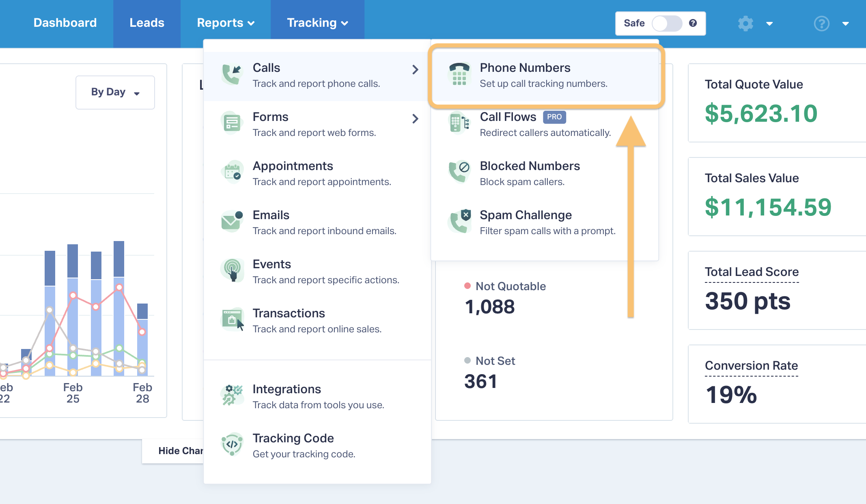Go to the Dashboard tab
866x504 pixels.
(65, 23)
